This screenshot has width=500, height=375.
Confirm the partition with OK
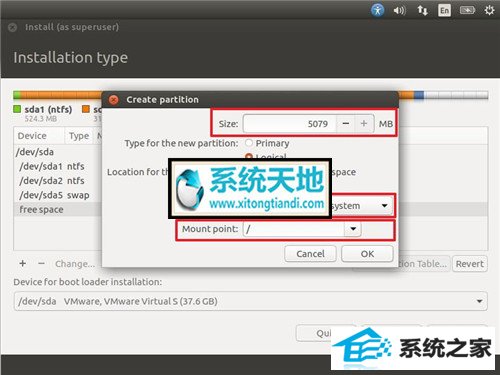[367, 254]
